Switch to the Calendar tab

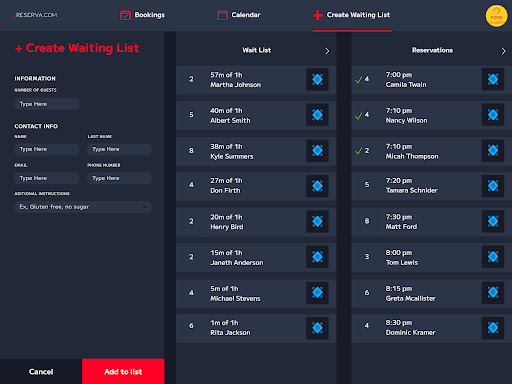(239, 15)
